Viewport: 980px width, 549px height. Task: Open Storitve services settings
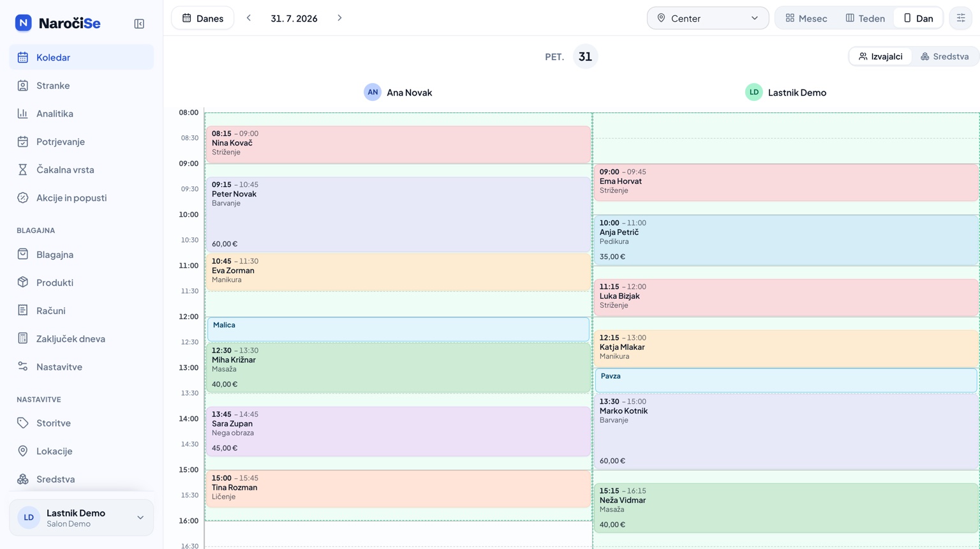click(82, 423)
